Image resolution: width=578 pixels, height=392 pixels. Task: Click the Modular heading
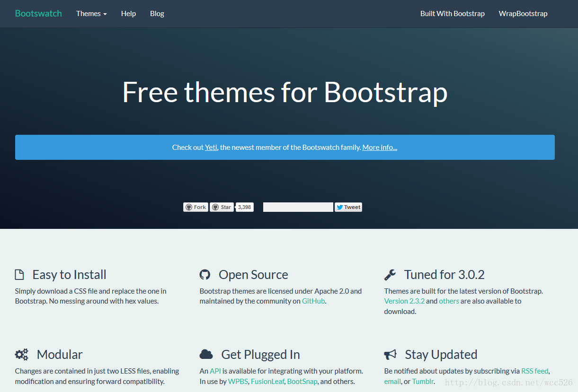pyautogui.click(x=60, y=355)
